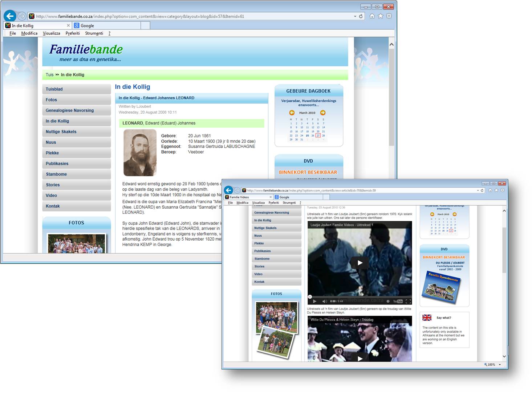The image size is (532, 393).
Task: Open Publikasies in the In die Kollig window
Action: click(77, 164)
